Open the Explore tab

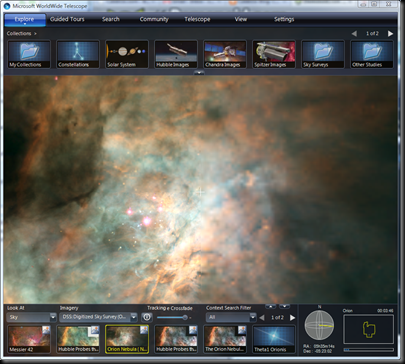(25, 20)
